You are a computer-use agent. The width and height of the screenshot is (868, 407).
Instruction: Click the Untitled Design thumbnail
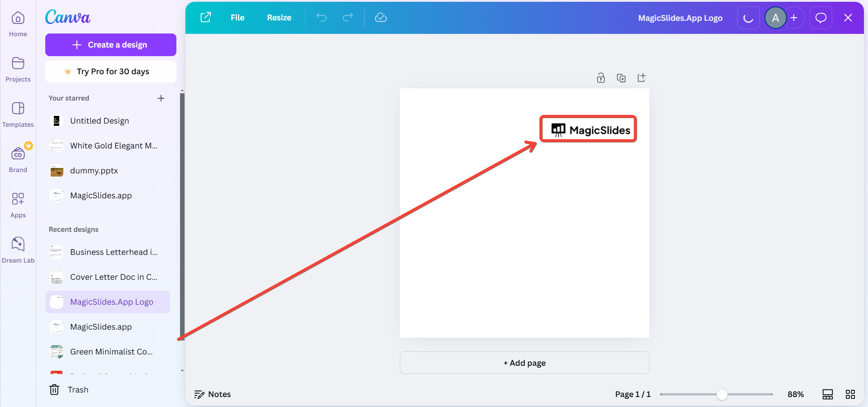point(57,121)
